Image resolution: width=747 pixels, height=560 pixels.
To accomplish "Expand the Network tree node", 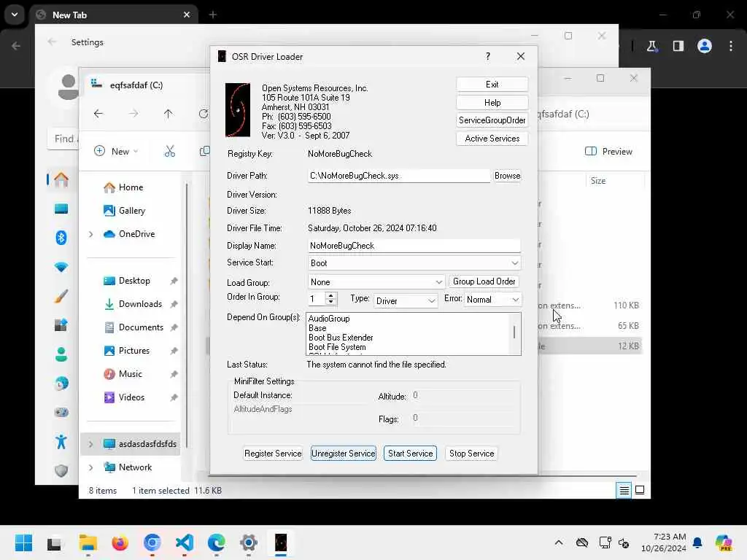I will pos(91,467).
